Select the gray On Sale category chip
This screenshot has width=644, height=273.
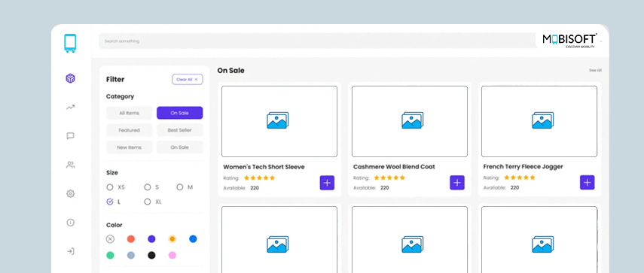tap(179, 147)
